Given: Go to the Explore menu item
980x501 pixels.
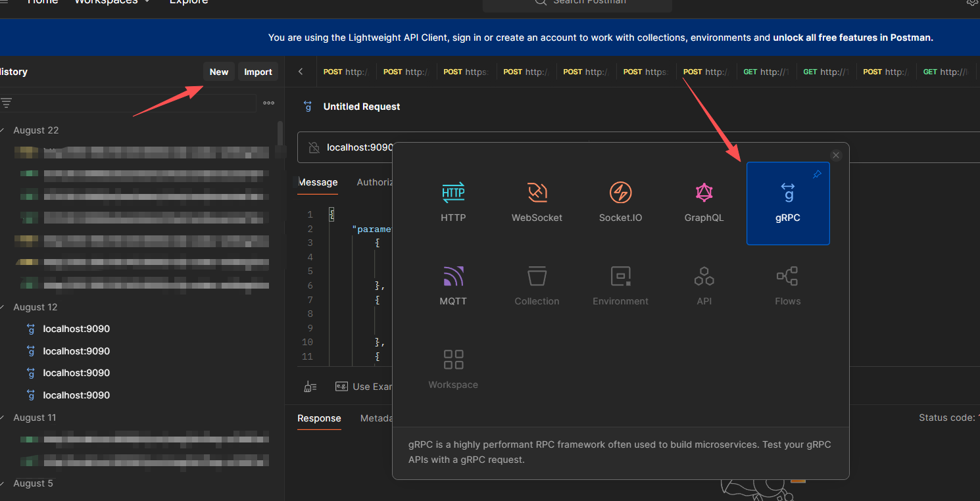Looking at the screenshot, I should (189, 2).
